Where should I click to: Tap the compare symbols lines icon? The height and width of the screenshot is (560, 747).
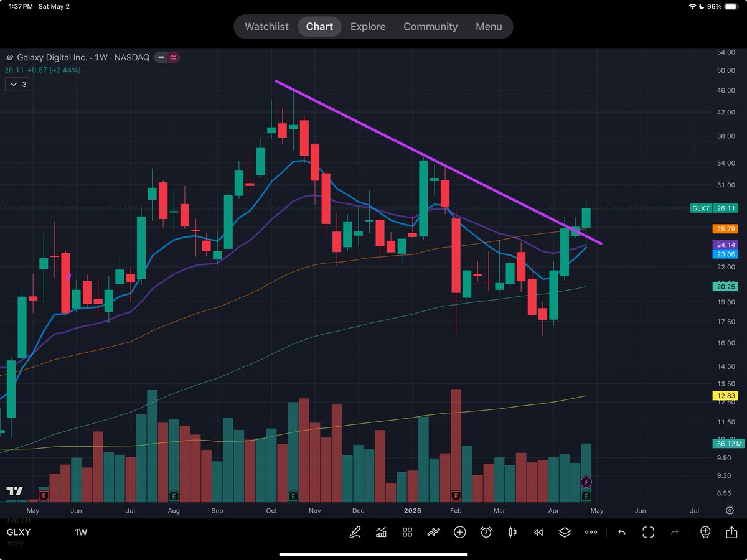(x=433, y=532)
